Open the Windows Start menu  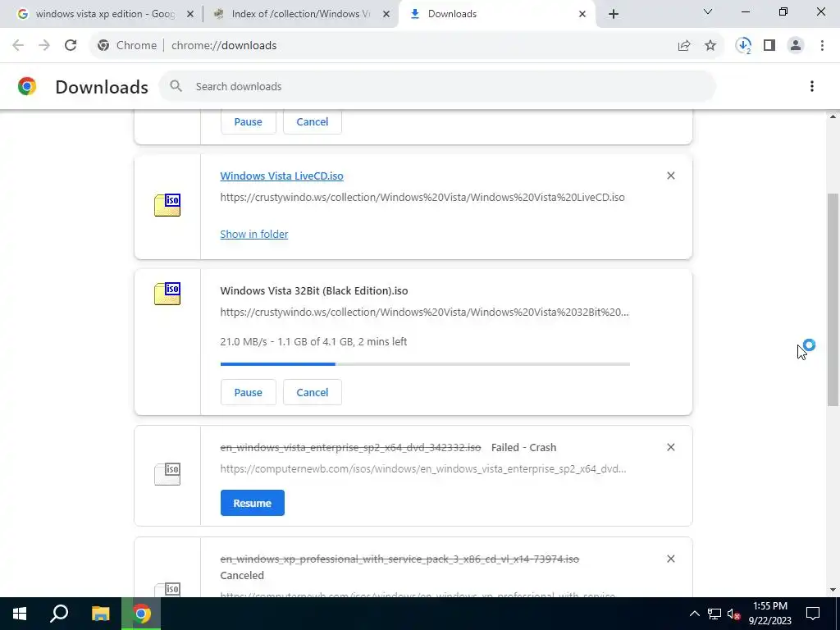click(x=20, y=614)
